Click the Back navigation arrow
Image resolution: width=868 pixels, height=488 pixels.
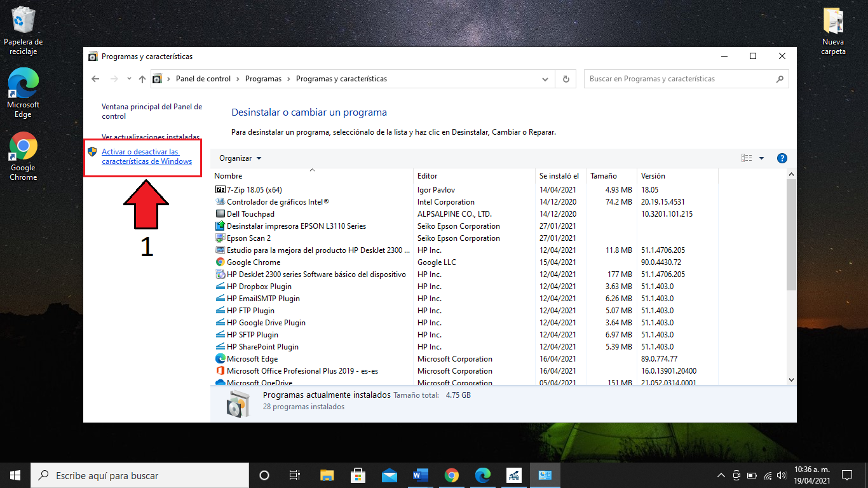coord(95,79)
